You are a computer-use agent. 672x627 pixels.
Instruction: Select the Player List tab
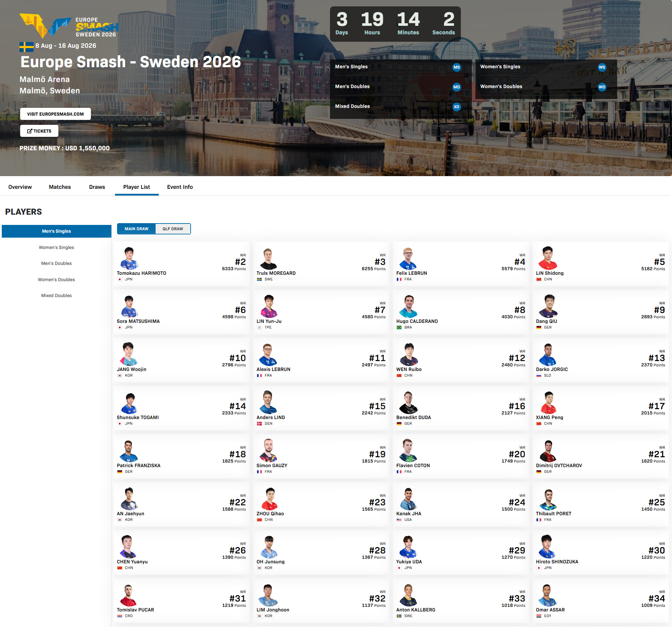137,187
